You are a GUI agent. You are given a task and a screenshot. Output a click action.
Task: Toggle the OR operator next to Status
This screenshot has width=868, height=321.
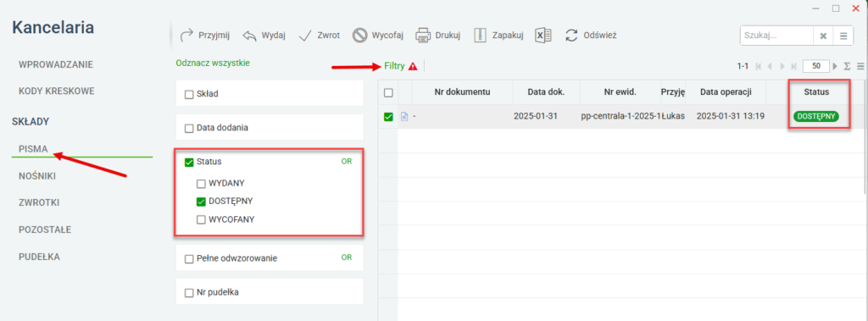pyautogui.click(x=347, y=161)
